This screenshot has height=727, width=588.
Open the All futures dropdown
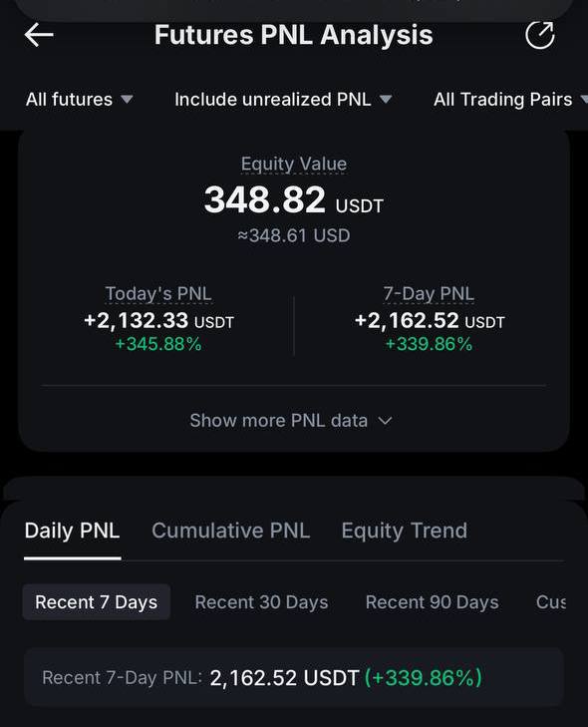[80, 99]
